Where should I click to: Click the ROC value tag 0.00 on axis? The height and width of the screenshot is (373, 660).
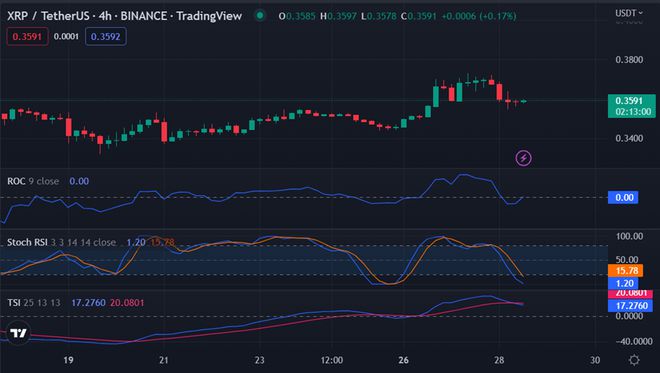[623, 197]
